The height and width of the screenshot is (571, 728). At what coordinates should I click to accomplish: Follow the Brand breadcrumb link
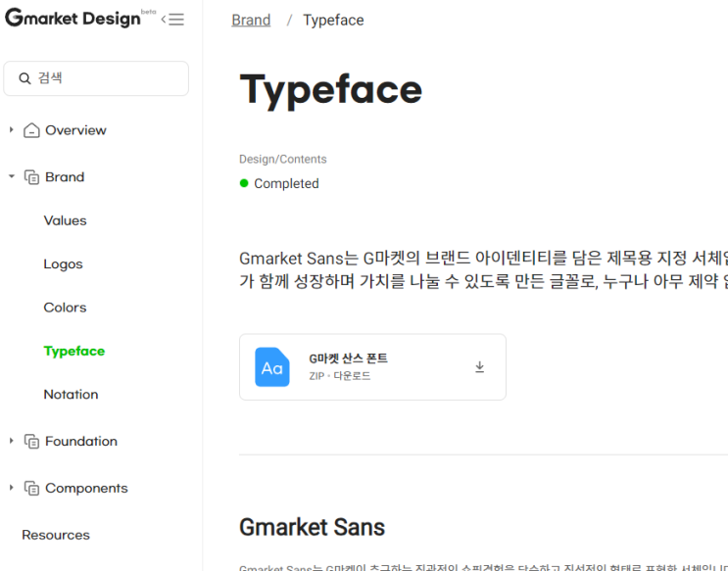point(251,20)
